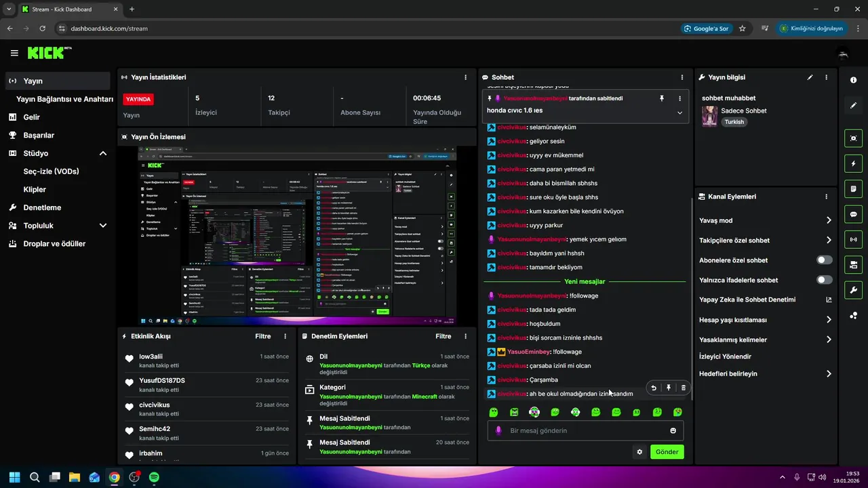Screen dimensions: 868x488
Task: Click the user avatar at top right
Action: [x=843, y=53]
